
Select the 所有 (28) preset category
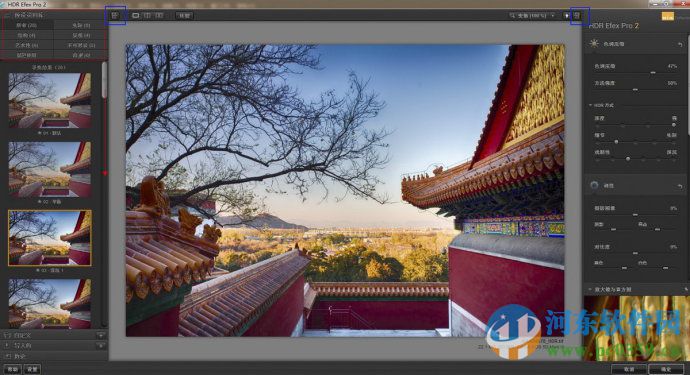[27, 26]
